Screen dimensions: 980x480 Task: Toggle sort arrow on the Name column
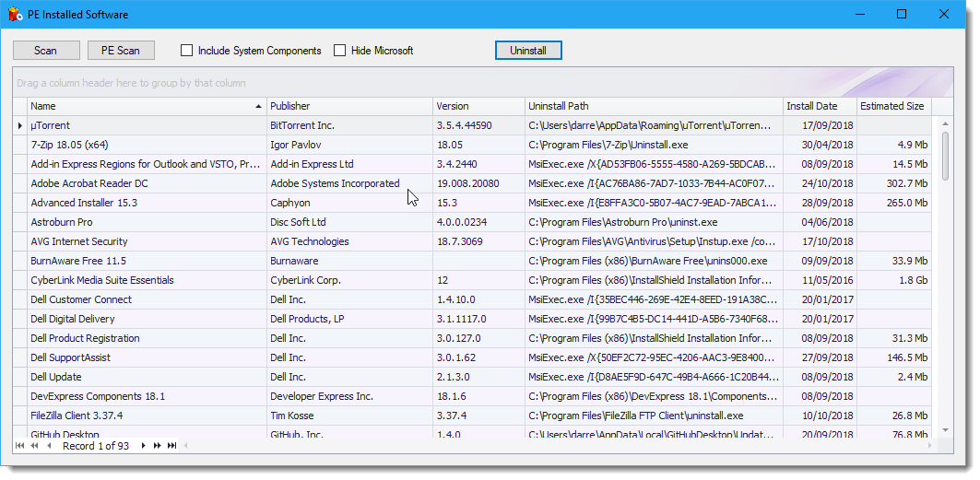click(x=258, y=107)
